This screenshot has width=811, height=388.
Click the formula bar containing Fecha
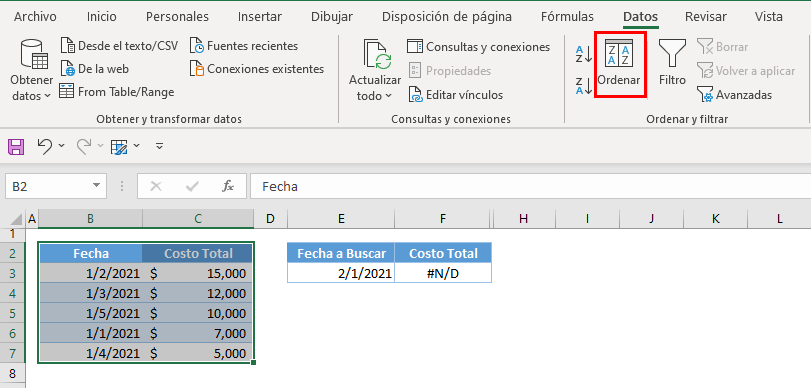tap(531, 186)
